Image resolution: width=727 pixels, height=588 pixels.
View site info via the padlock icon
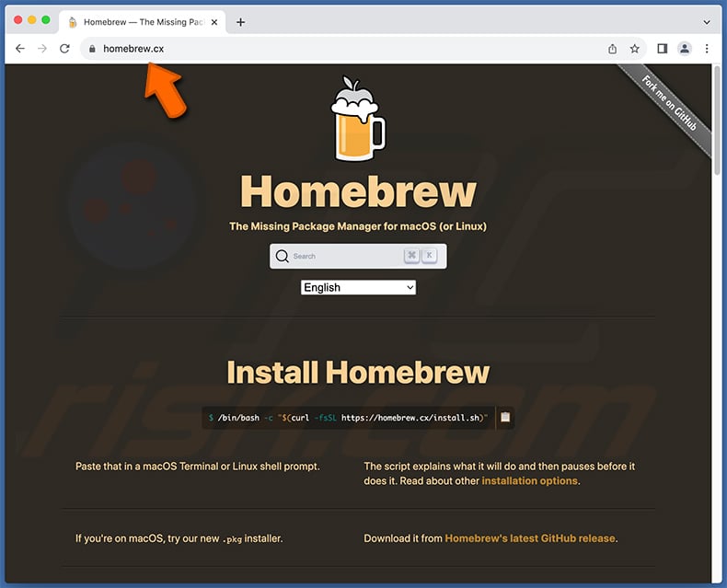(92, 48)
